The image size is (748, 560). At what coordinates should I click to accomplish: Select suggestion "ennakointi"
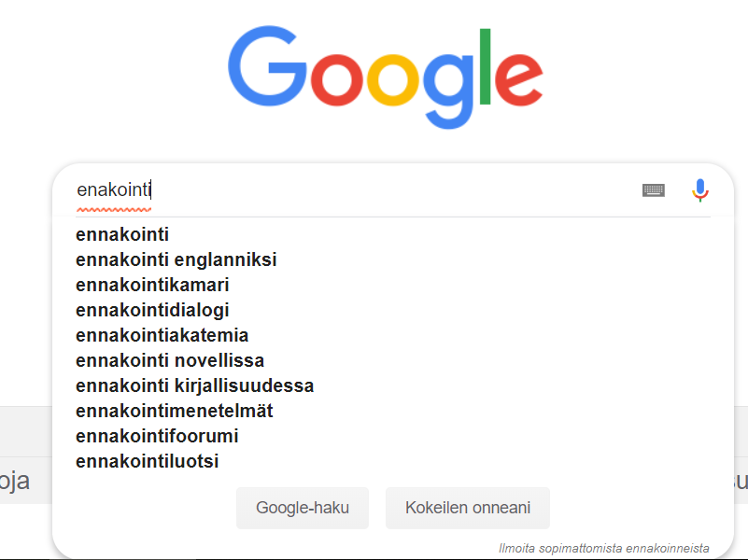(x=393, y=234)
